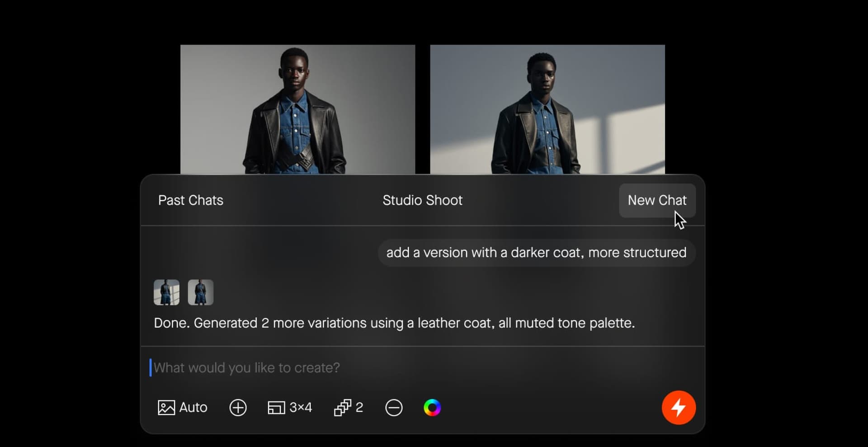Open the second small result thumbnail
This screenshot has height=447, width=868.
click(200, 292)
